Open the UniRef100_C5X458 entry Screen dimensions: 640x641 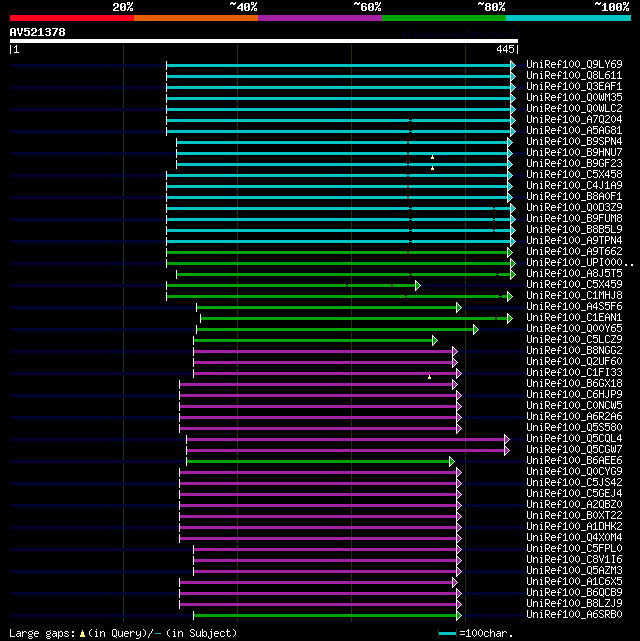[574, 175]
